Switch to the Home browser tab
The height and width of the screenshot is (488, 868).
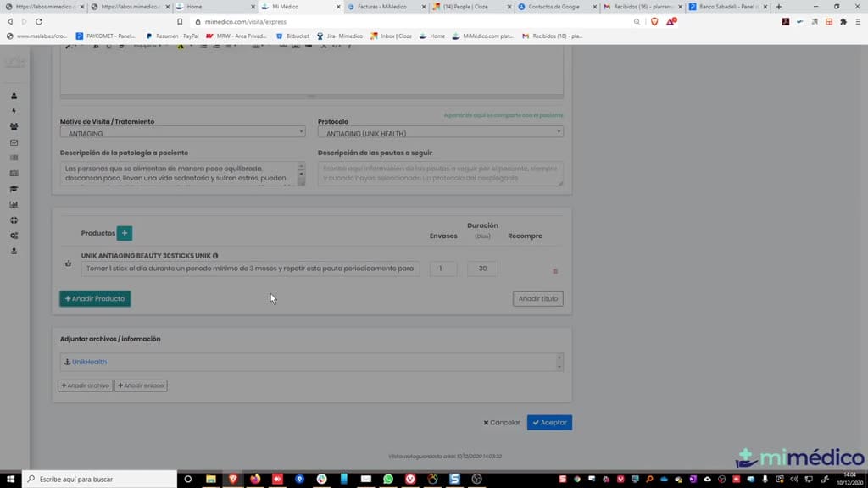point(214,7)
